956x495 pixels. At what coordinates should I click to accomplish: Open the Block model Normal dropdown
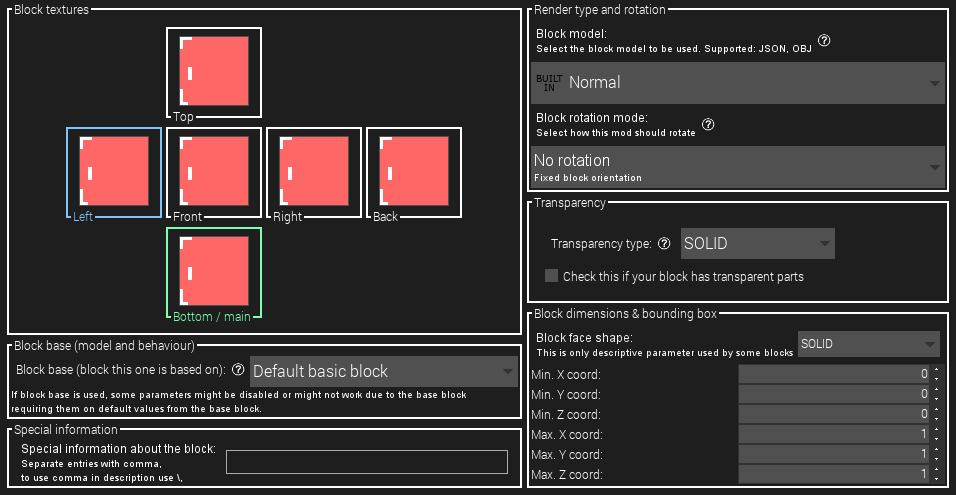[x=738, y=83]
